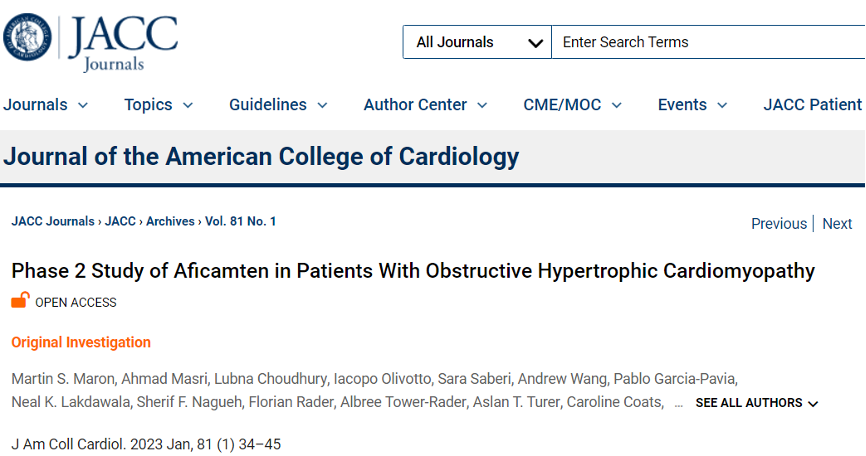Screen dimensions: 866x456
Task: Open the Guidelines menu
Action: point(278,104)
